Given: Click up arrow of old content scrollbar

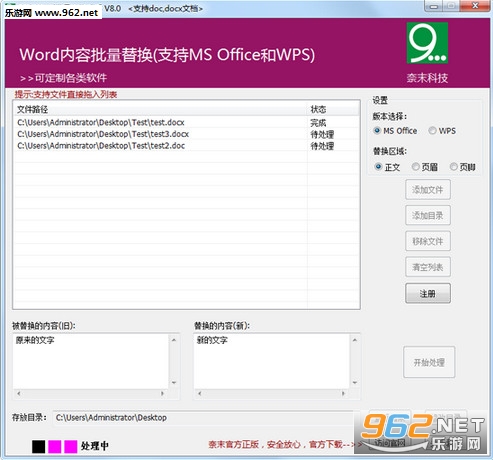Looking at the screenshot, I should [x=174, y=340].
